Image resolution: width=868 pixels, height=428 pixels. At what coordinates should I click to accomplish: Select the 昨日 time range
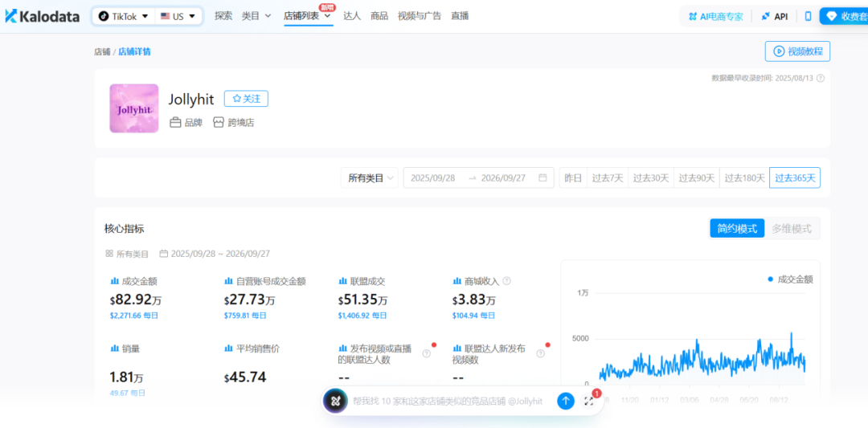coord(573,178)
